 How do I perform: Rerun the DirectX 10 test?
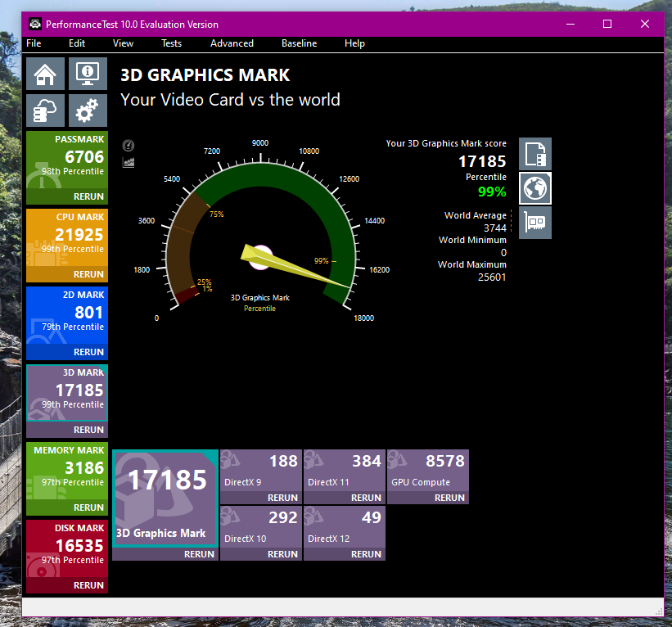(x=261, y=554)
